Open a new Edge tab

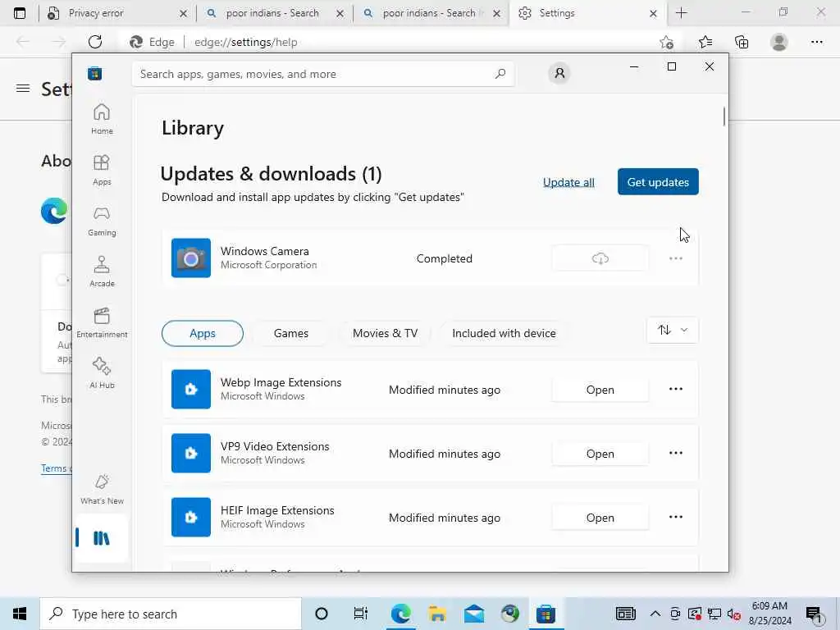pyautogui.click(x=681, y=13)
